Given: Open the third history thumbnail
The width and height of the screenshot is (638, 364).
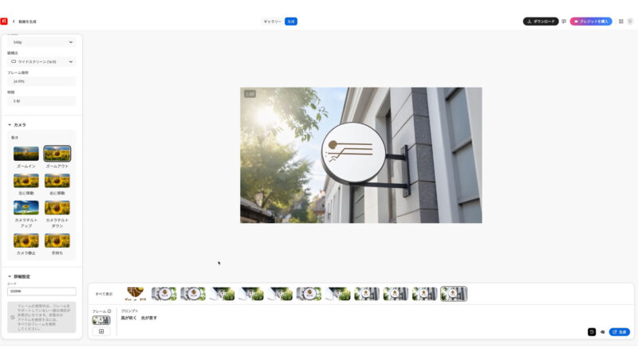Looking at the screenshot, I should point(193,294).
